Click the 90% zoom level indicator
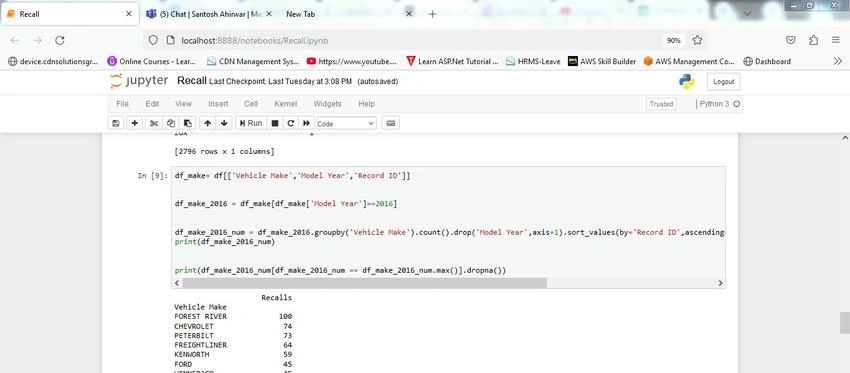The width and height of the screenshot is (850, 373). click(674, 41)
